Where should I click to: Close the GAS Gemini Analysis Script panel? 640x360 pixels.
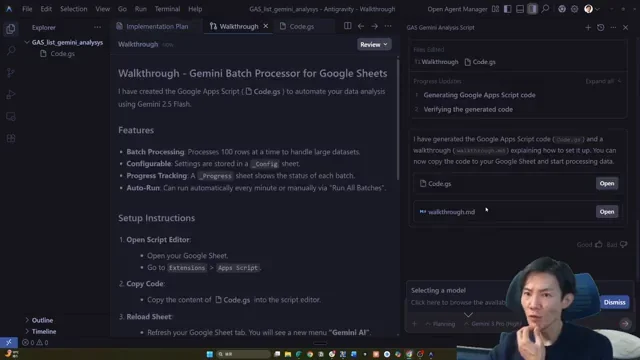pyautogui.click(x=625, y=27)
